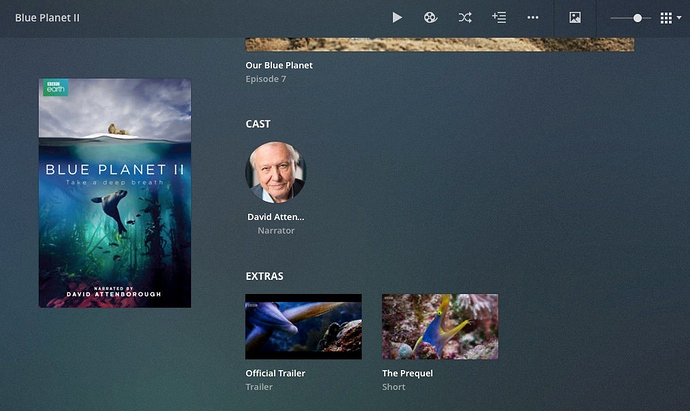Screen dimensions: 690x411
Task: Click the David Atten... cast name
Action: 275,217
